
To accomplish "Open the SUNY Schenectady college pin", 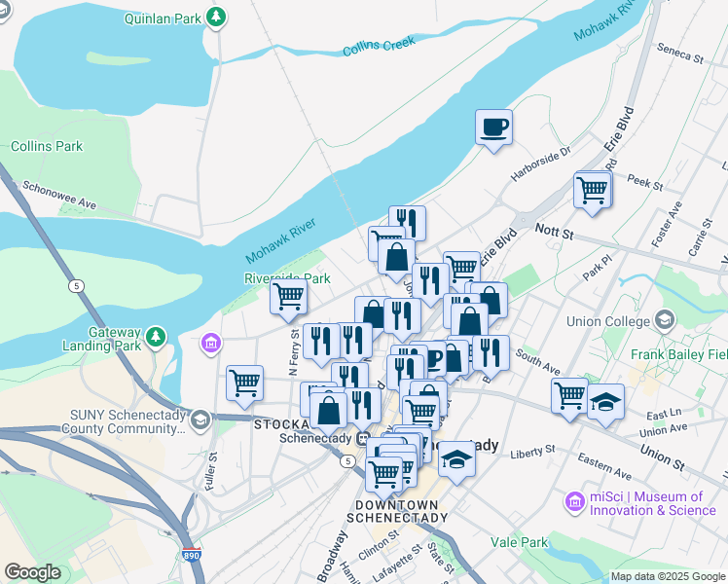I will 200,420.
